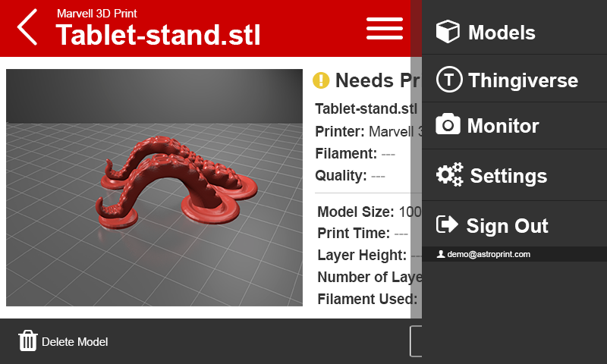Click the Marvell 3D Print subtitle
The width and height of the screenshot is (607, 364).
coord(97,14)
